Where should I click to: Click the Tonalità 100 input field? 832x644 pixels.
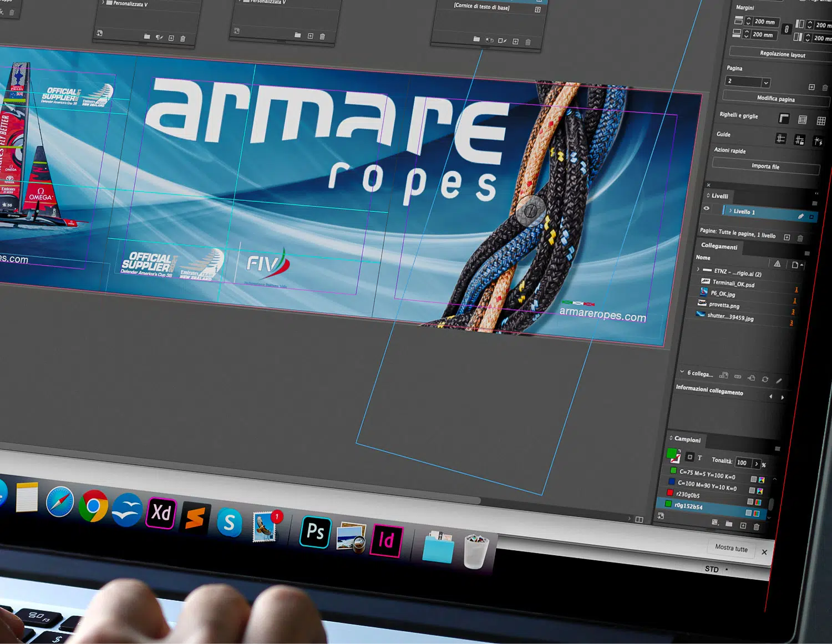pyautogui.click(x=742, y=462)
